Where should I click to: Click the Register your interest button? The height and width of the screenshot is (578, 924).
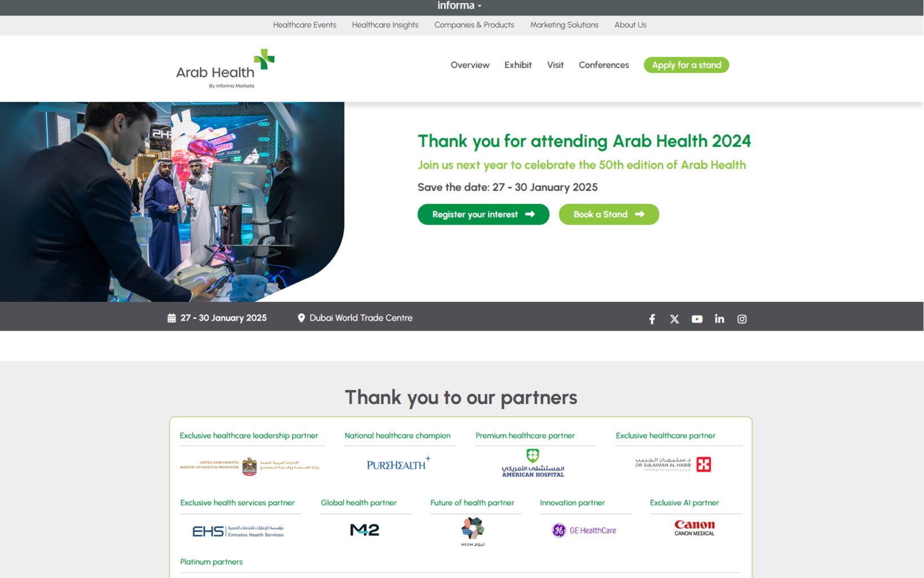(483, 214)
